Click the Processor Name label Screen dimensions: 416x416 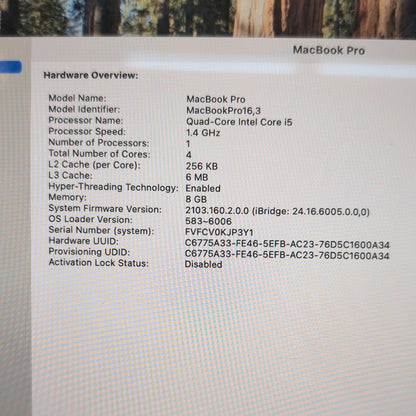point(86,120)
